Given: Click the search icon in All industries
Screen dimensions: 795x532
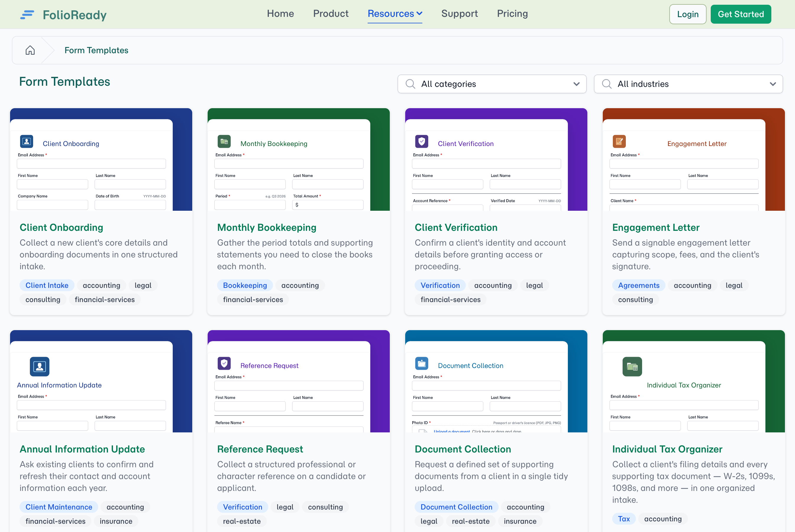Looking at the screenshot, I should pyautogui.click(x=607, y=84).
